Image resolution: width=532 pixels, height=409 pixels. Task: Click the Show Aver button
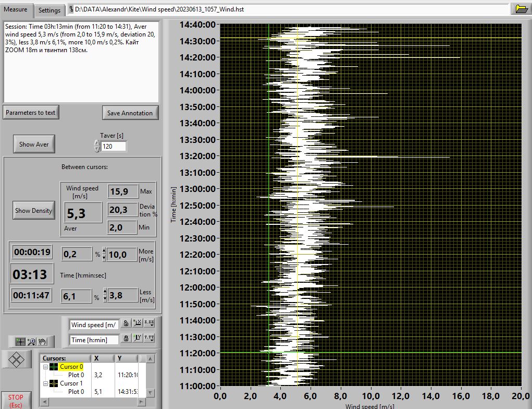(34, 144)
